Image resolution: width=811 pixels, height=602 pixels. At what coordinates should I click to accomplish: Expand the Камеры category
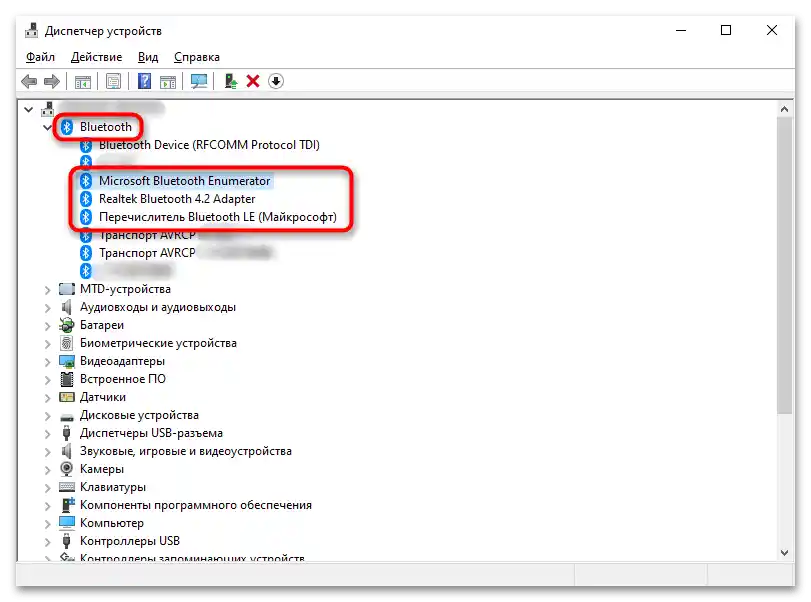(x=48, y=470)
